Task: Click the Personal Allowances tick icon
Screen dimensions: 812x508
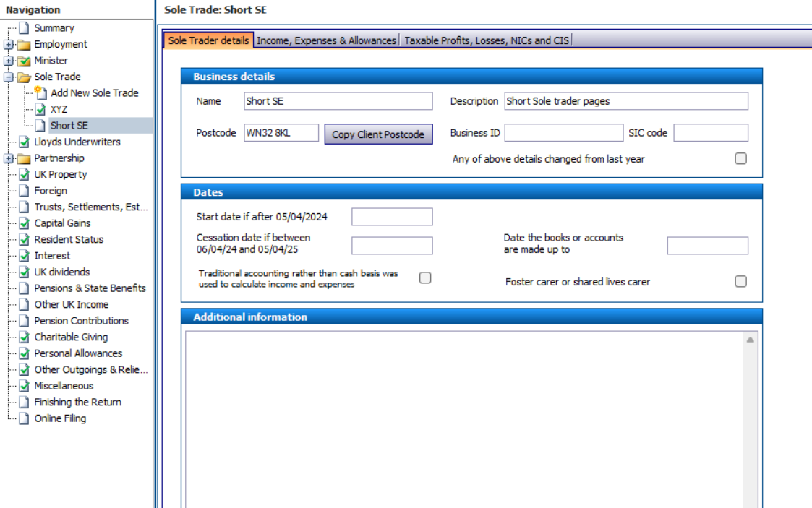Action: [24, 353]
